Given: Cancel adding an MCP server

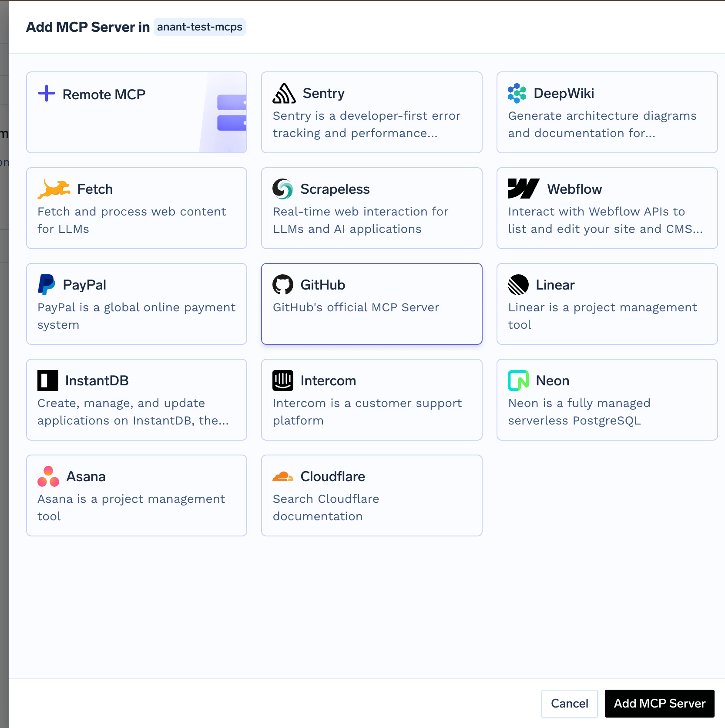Looking at the screenshot, I should 569,703.
